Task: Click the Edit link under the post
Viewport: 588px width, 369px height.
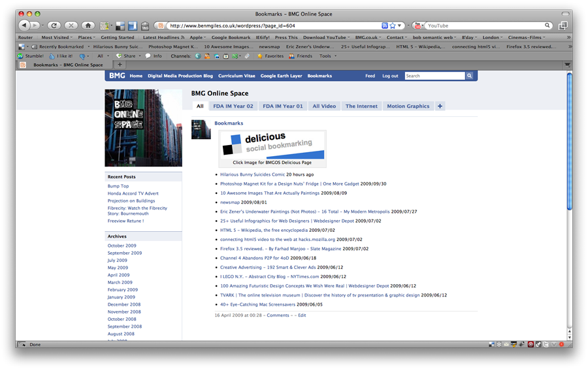Action: point(302,315)
